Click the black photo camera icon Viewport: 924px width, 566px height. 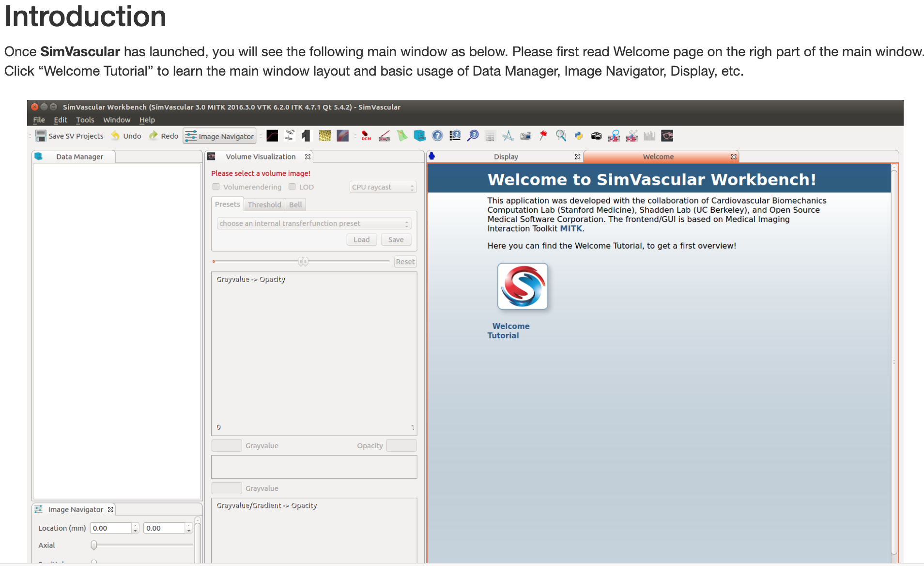[596, 136]
